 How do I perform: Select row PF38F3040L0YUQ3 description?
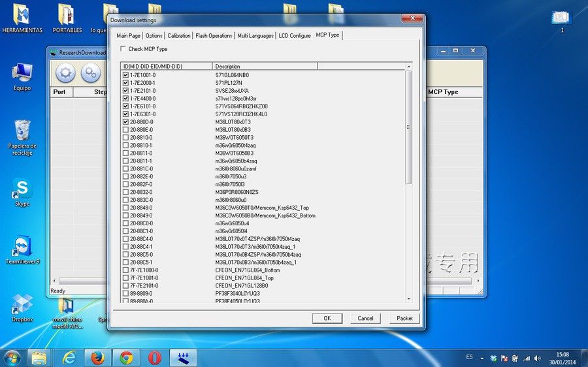(237, 293)
